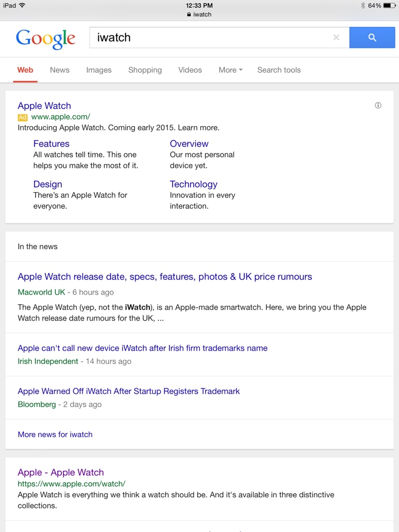Click 'Apple Watch is everything we think' snippet
Image resolution: width=399 pixels, height=532 pixels.
(176, 500)
